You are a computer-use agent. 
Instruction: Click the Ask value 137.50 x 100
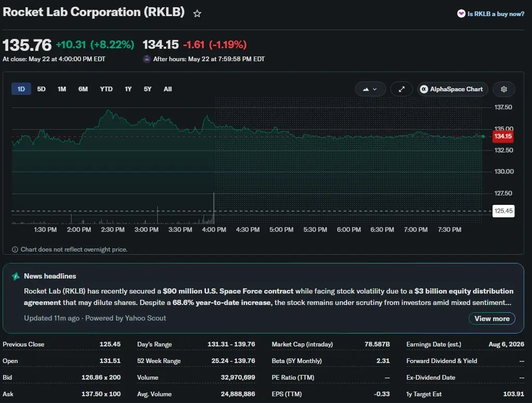[101, 394]
